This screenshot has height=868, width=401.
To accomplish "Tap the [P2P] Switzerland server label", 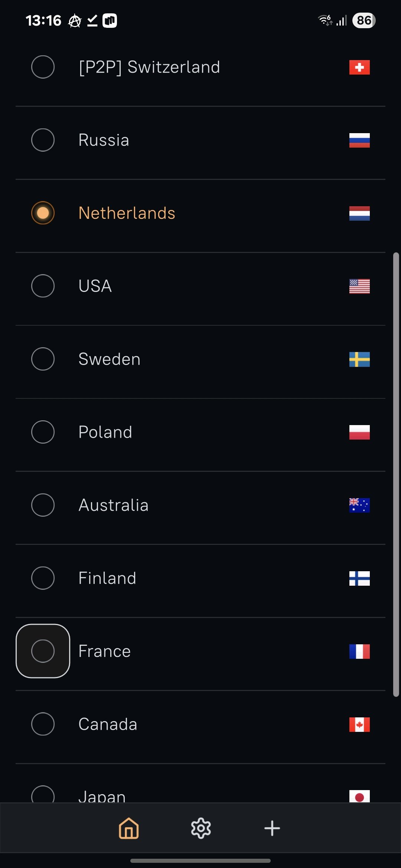I will point(149,67).
